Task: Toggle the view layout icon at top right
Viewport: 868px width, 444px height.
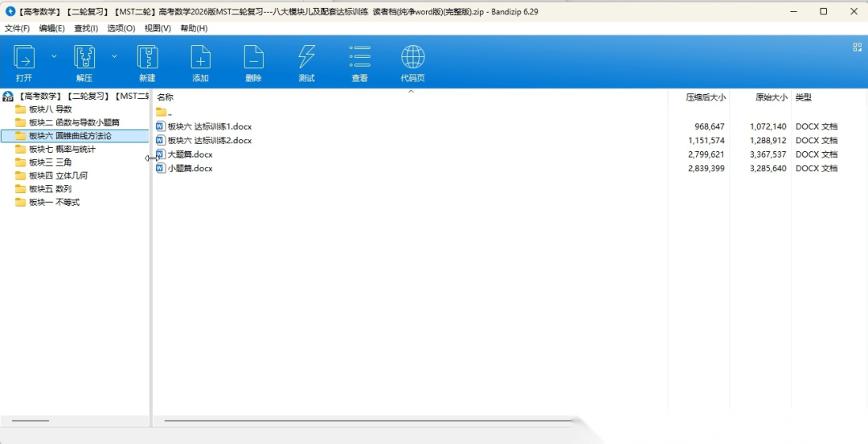Action: pyautogui.click(x=857, y=47)
